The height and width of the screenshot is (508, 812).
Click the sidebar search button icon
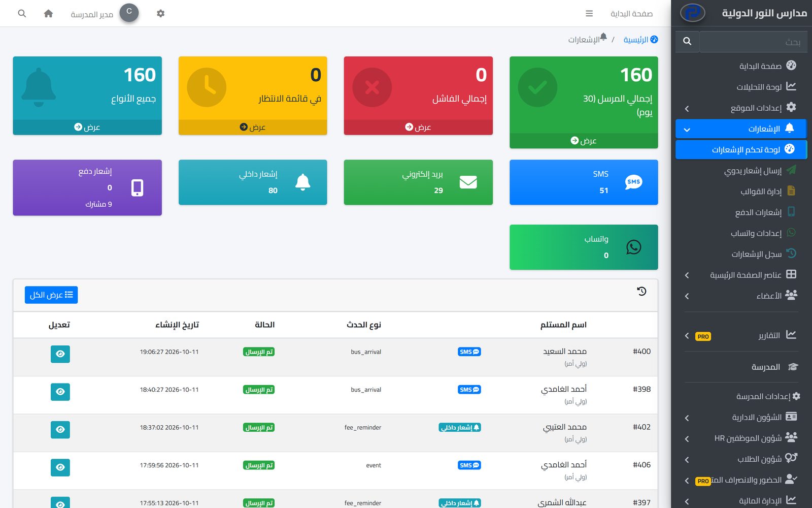point(687,41)
